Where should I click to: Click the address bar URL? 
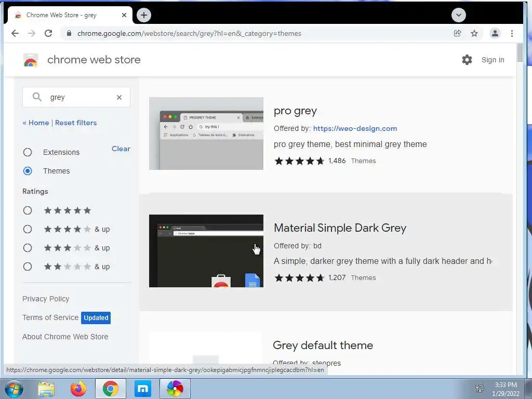point(189,33)
